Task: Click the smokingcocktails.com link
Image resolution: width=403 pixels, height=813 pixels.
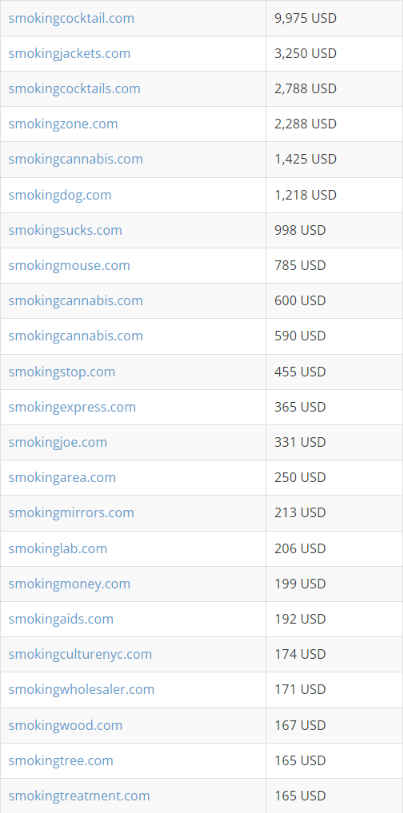Action: [74, 89]
